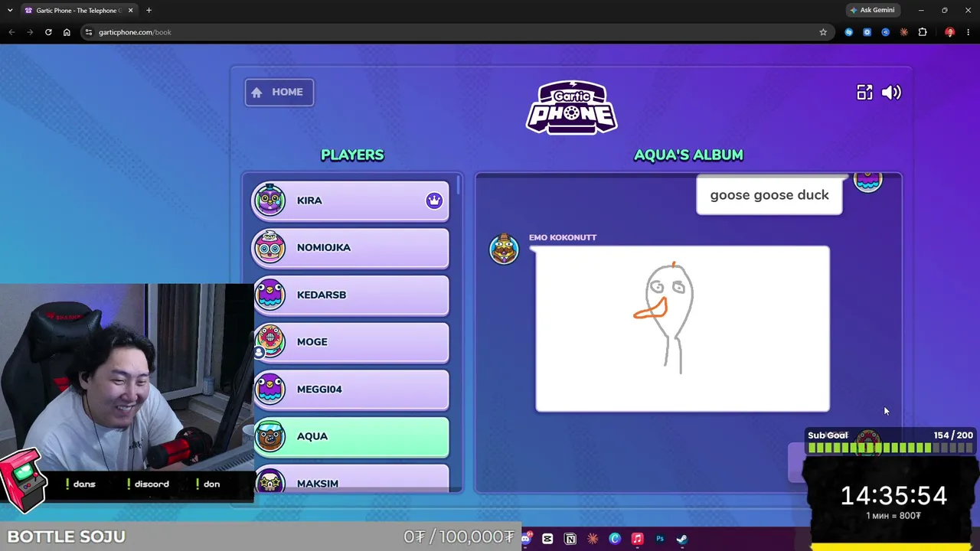
Task: Open the Chrome profile avatar
Action: point(949,32)
